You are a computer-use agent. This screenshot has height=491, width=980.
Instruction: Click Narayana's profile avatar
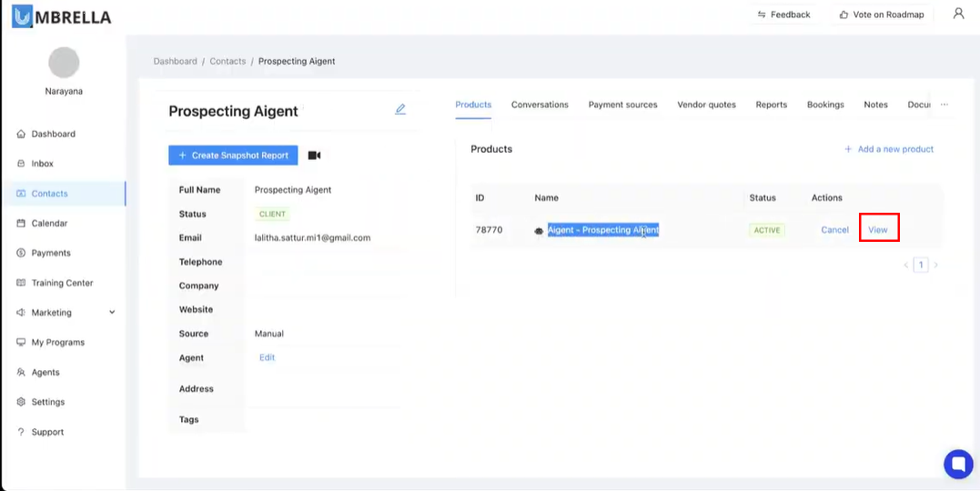click(x=64, y=63)
